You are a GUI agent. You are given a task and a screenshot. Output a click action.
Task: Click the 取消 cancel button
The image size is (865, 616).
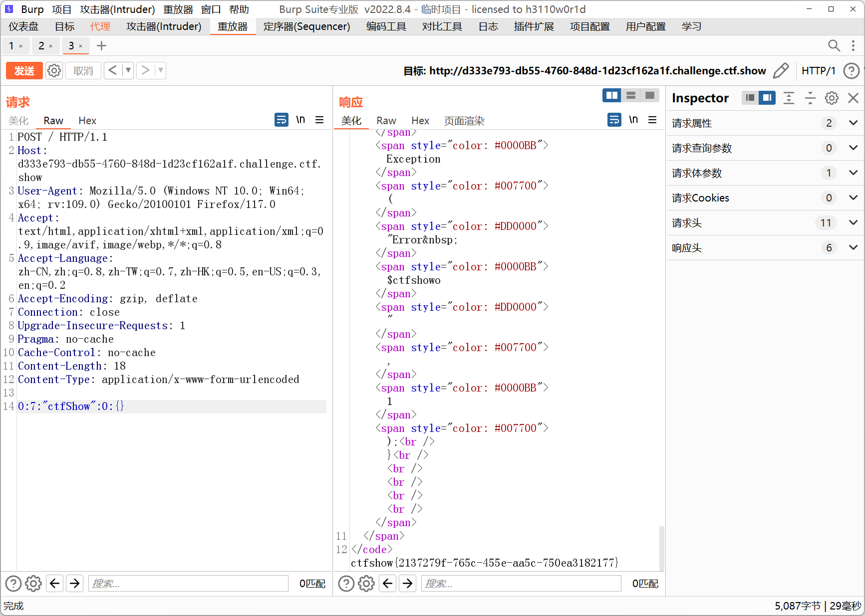click(83, 71)
